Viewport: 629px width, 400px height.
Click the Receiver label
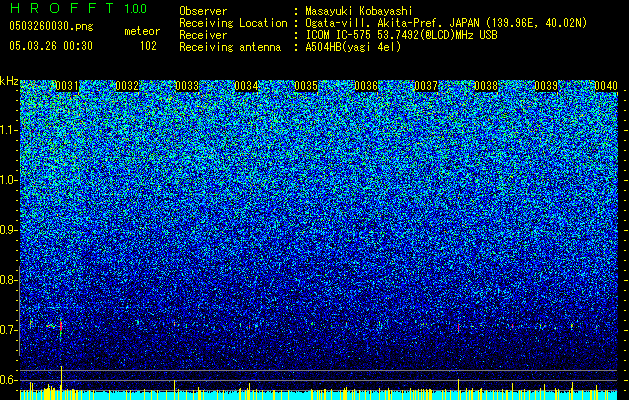(x=203, y=35)
